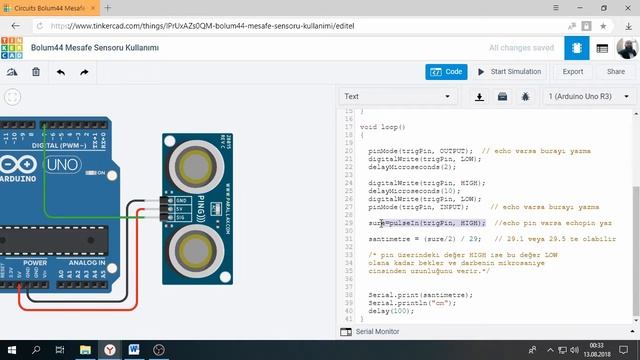Start Simulation button
640x360 pixels.
coord(509,72)
